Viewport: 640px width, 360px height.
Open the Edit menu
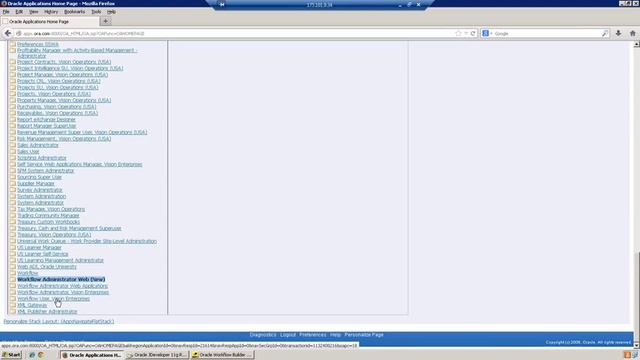19,12
